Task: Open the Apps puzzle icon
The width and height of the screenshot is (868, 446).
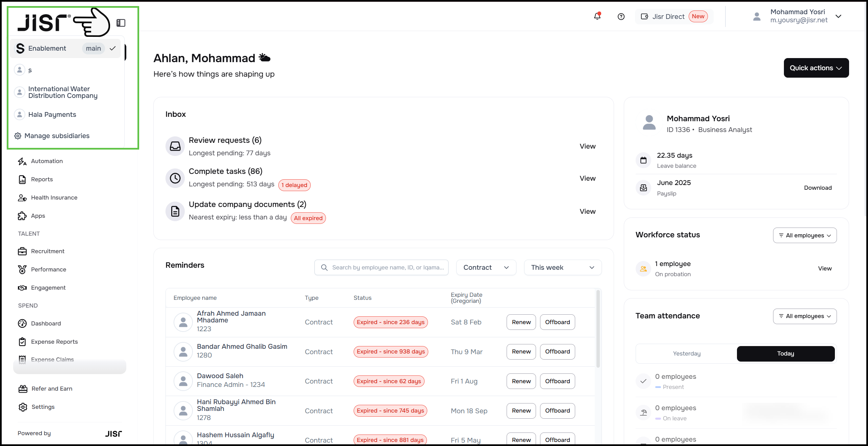Action: pos(22,216)
